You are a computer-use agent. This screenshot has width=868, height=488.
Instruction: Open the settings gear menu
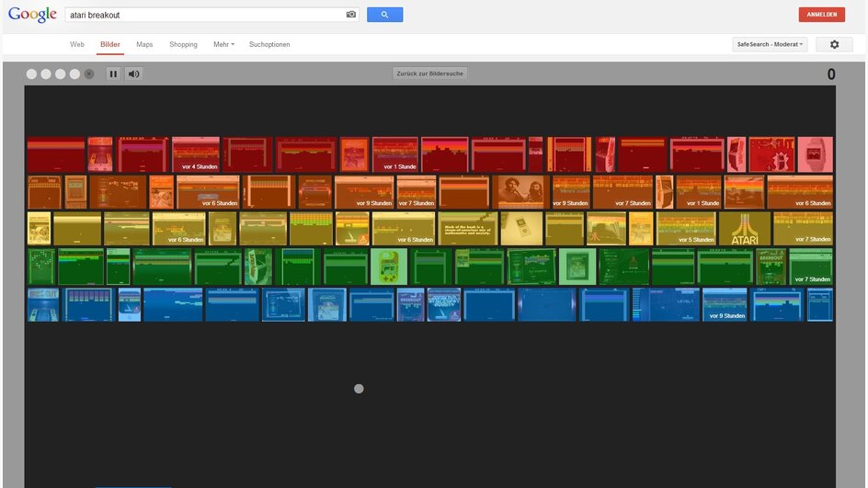point(834,44)
